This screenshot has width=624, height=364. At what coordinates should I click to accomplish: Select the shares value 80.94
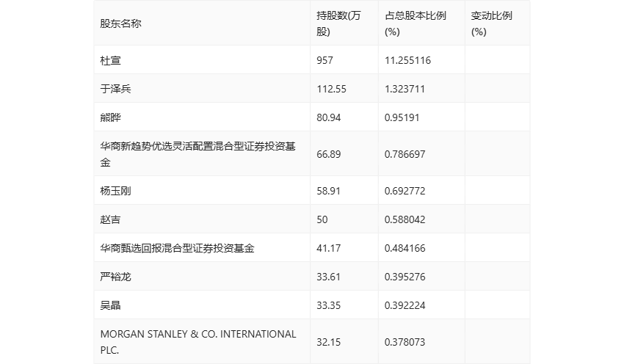tap(329, 117)
